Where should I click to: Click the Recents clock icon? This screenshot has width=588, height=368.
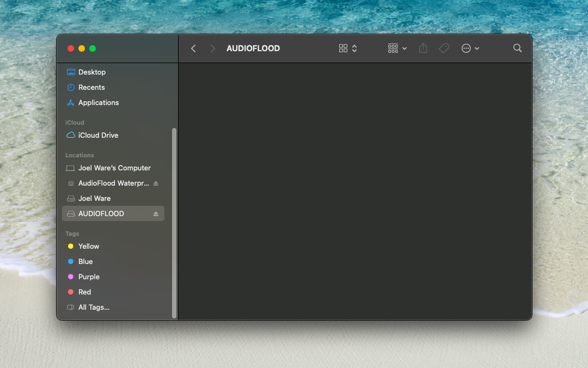[70, 88]
